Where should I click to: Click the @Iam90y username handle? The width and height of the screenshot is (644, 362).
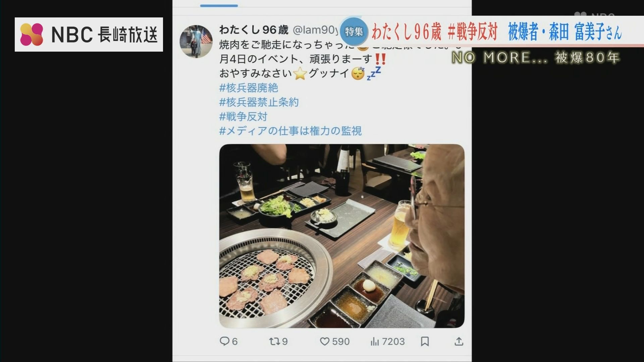tap(316, 30)
